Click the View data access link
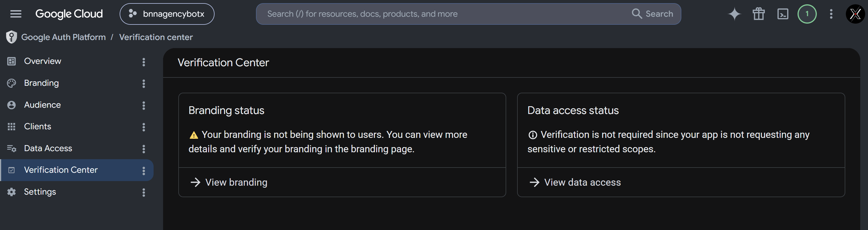The width and height of the screenshot is (868, 230). pyautogui.click(x=582, y=183)
